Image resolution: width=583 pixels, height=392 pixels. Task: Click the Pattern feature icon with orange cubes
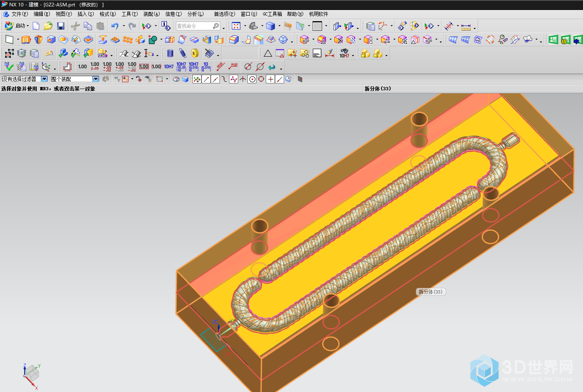(x=128, y=40)
